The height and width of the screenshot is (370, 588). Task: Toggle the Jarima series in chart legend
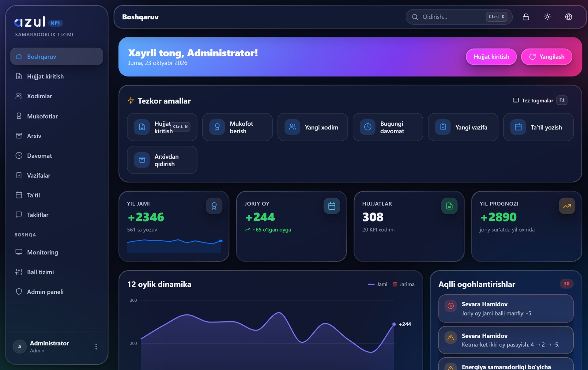pyautogui.click(x=404, y=284)
